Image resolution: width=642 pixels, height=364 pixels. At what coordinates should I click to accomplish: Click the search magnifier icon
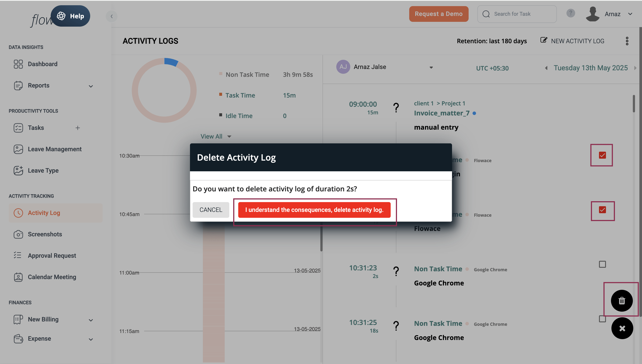(x=486, y=14)
